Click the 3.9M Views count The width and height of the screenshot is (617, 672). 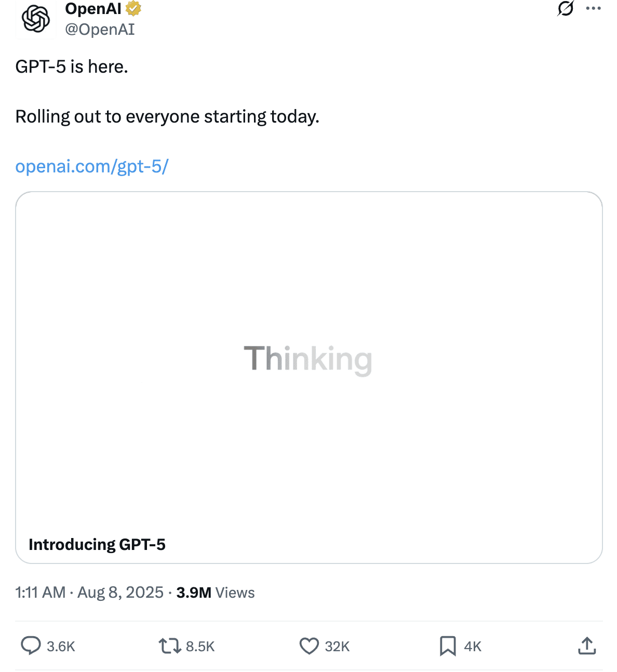point(216,593)
